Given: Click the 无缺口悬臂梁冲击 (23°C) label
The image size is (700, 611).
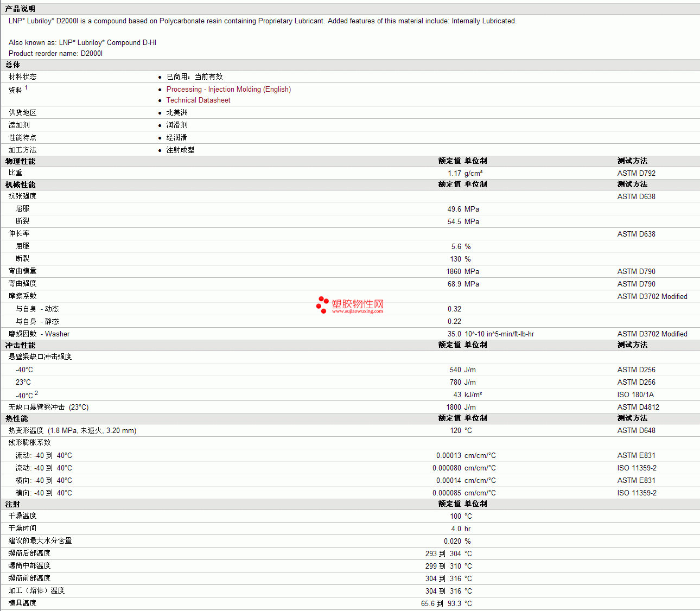Looking at the screenshot, I should click(x=49, y=408).
